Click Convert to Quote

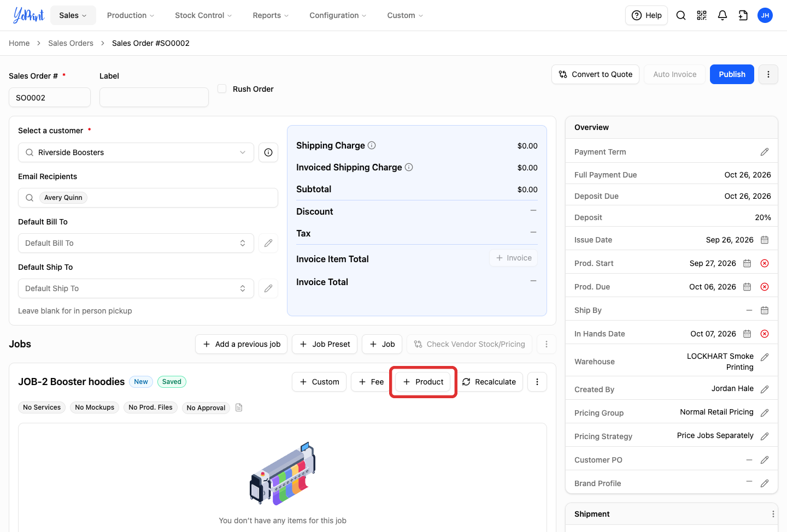tap(595, 74)
